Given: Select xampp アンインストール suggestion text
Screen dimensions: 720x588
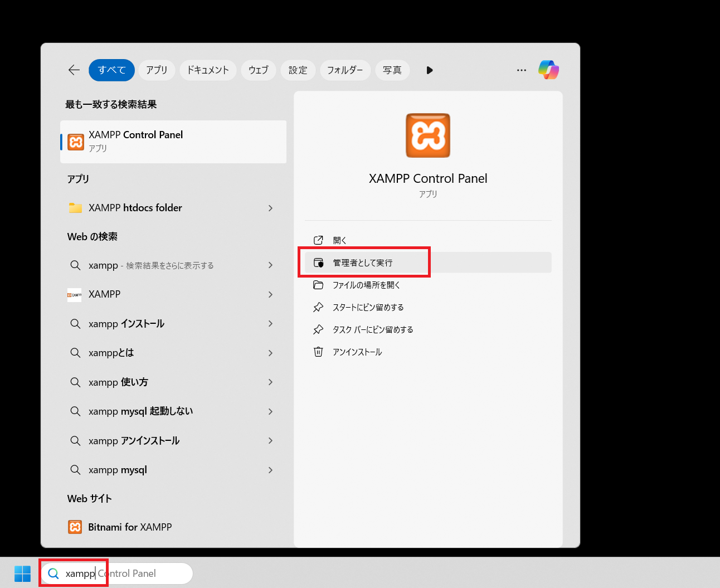Looking at the screenshot, I should 134,440.
